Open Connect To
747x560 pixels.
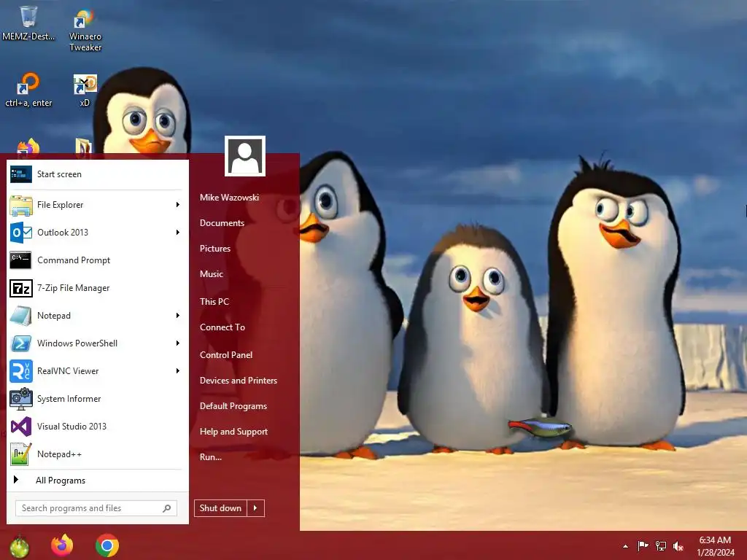click(x=222, y=327)
